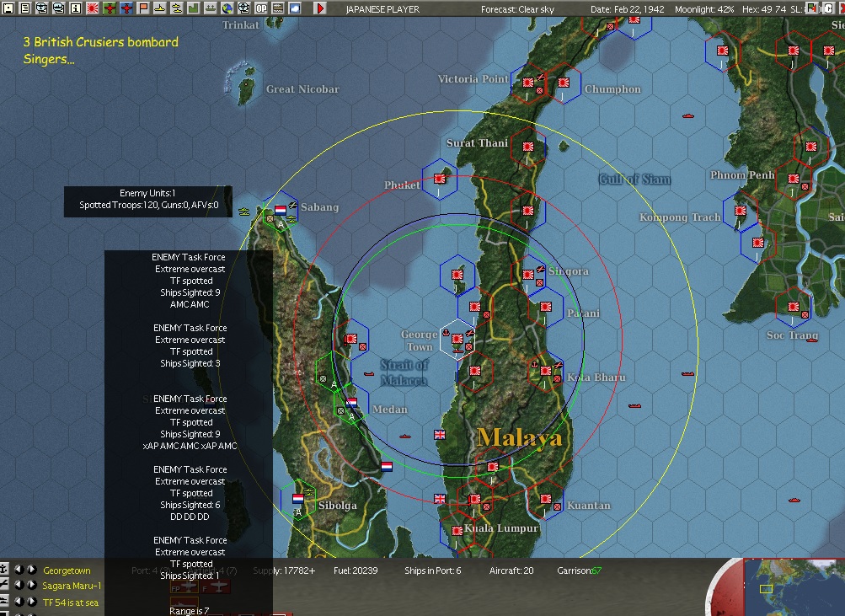Select the Dutch flag unit at Sabang
The width and height of the screenshot is (845, 616).
coord(281,210)
